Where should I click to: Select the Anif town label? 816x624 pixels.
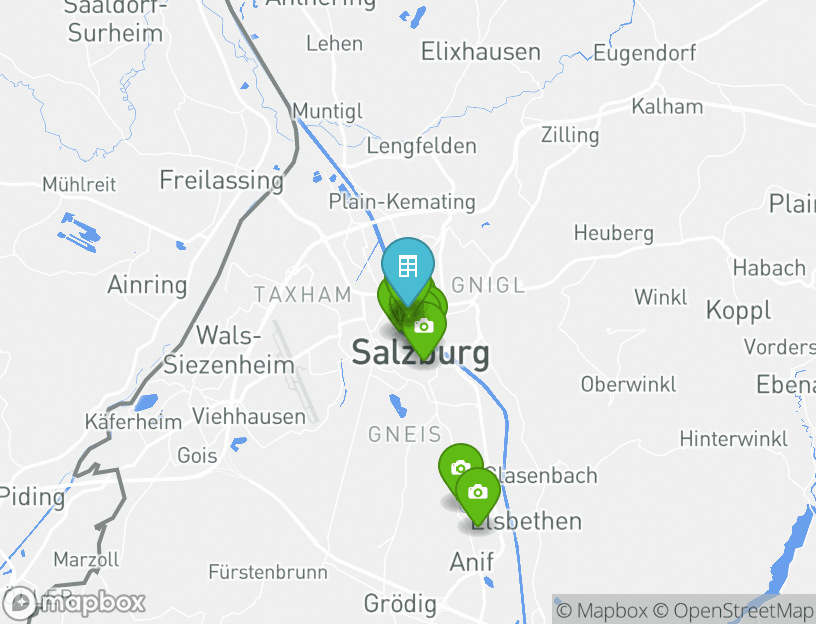[471, 562]
